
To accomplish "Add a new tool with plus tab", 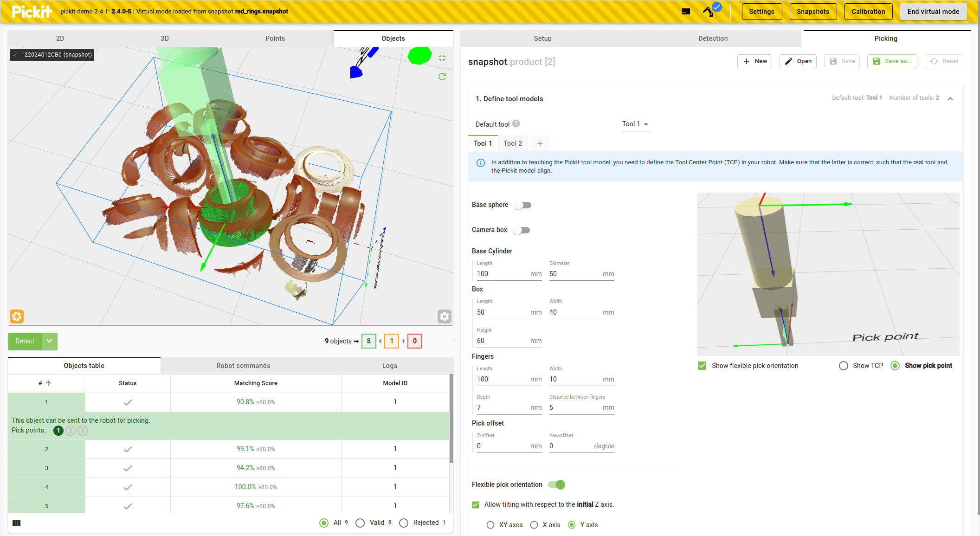I will coord(540,143).
